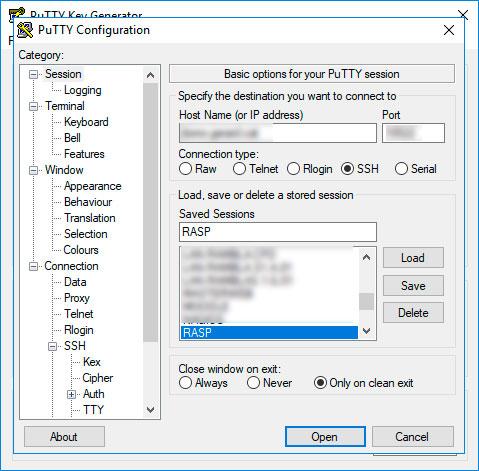
Task: Expand the Auth tree node
Action: click(71, 394)
